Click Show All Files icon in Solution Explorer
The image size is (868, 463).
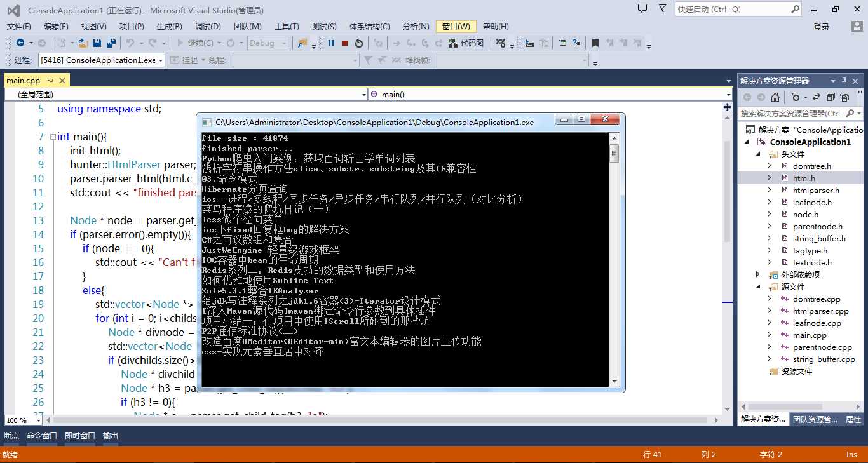(x=844, y=97)
